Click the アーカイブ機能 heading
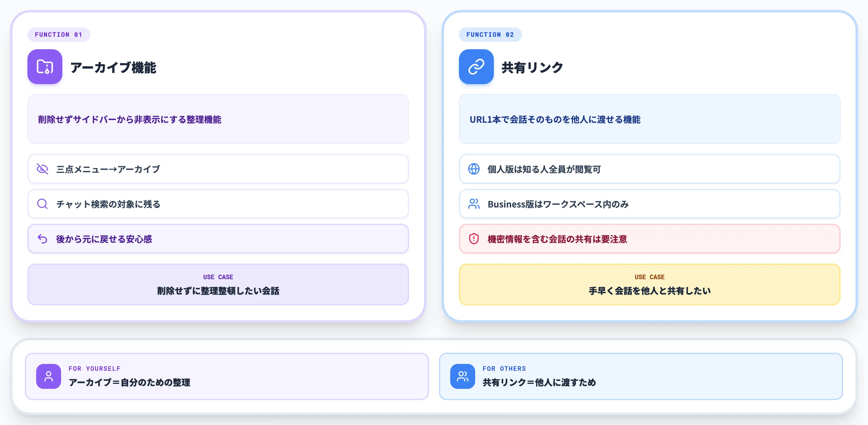This screenshot has height=425, width=868. pyautogui.click(x=113, y=68)
